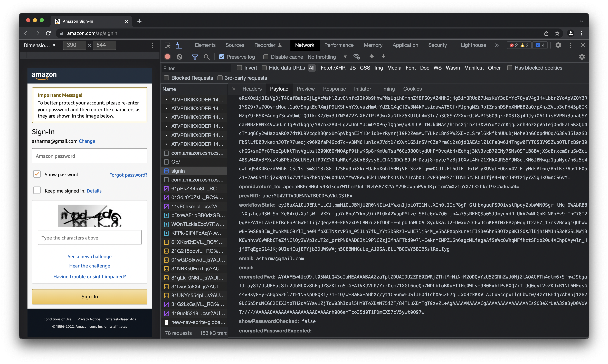Open the Dimensions device dropdown
This screenshot has width=608, height=364.
coord(40,45)
